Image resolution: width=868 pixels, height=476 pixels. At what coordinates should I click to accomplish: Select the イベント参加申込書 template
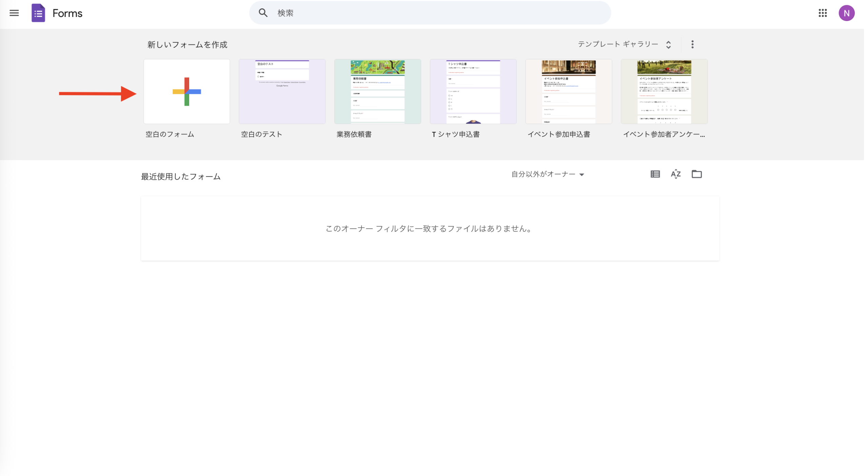(x=568, y=91)
